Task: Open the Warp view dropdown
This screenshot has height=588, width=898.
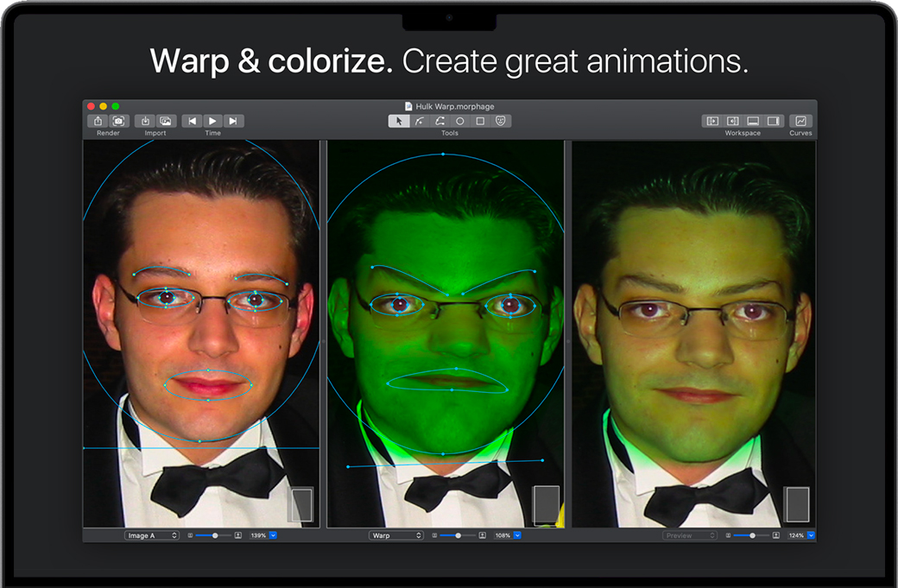Action: tap(396, 535)
